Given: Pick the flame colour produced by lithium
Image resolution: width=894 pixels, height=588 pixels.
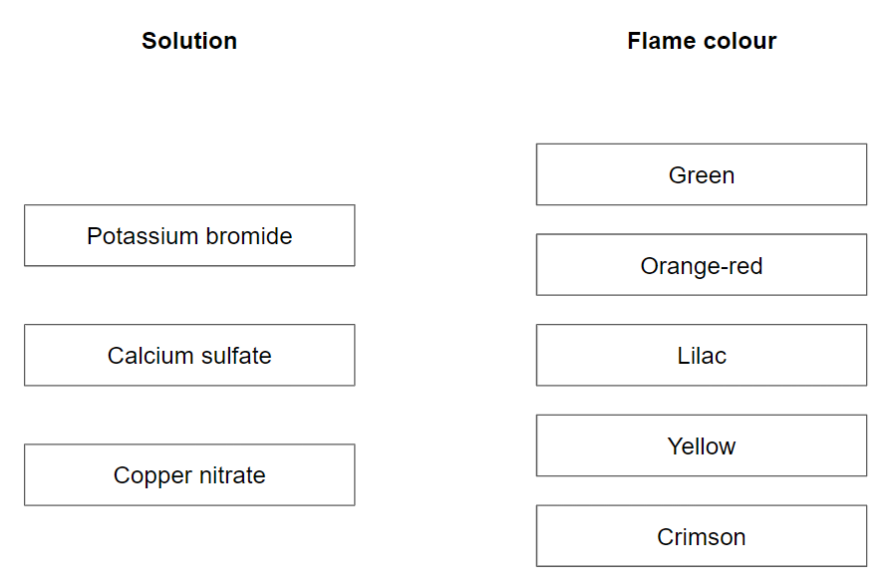Looking at the screenshot, I should [x=701, y=536].
